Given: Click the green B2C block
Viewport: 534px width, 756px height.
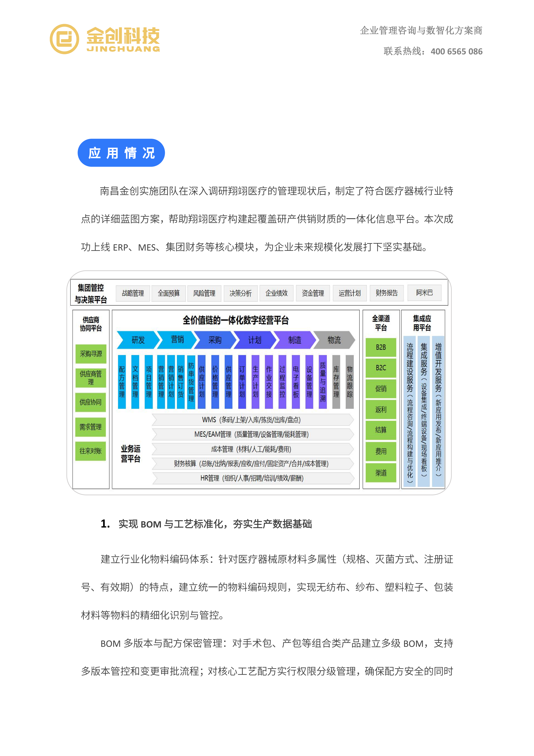Looking at the screenshot, I should 381,368.
